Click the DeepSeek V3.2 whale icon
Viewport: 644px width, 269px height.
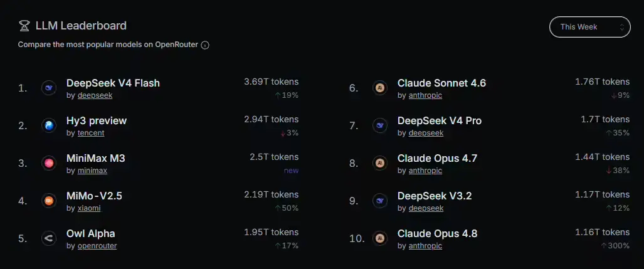380,201
